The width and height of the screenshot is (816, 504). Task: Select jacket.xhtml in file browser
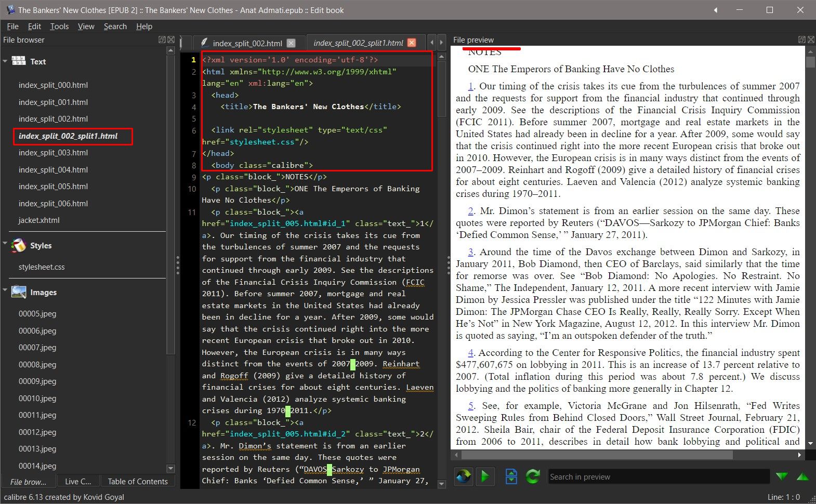[x=39, y=220]
